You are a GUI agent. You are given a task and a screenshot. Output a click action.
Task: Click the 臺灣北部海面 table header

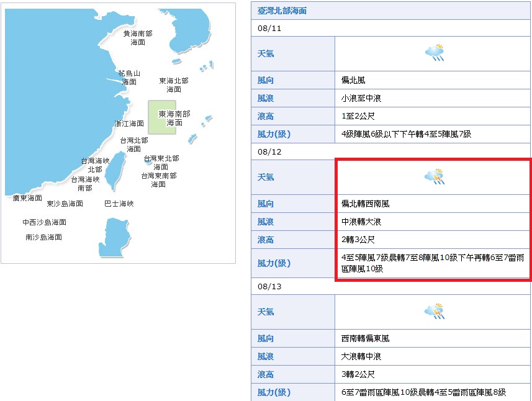390,11
